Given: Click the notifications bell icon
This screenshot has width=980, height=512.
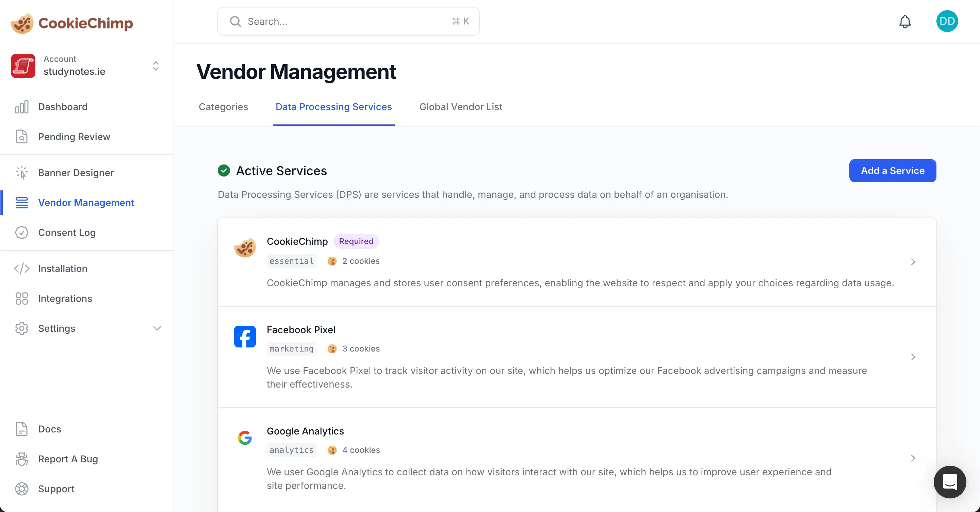Looking at the screenshot, I should pos(905,22).
